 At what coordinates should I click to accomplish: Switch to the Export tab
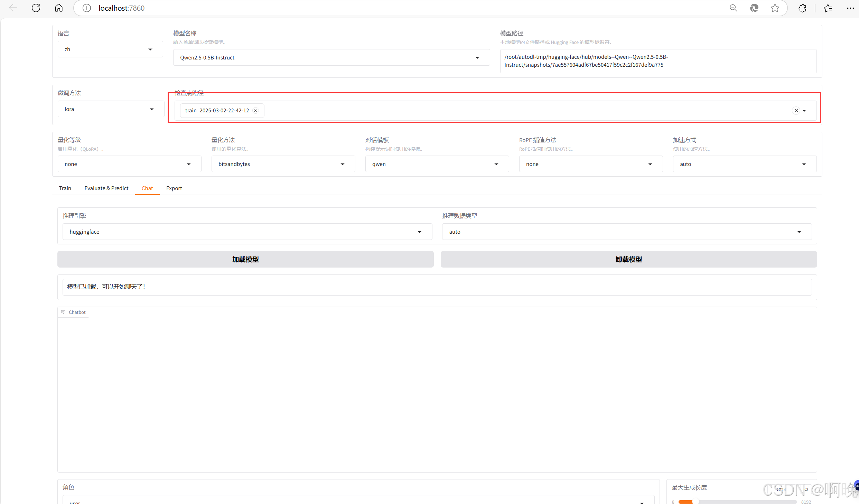click(174, 188)
